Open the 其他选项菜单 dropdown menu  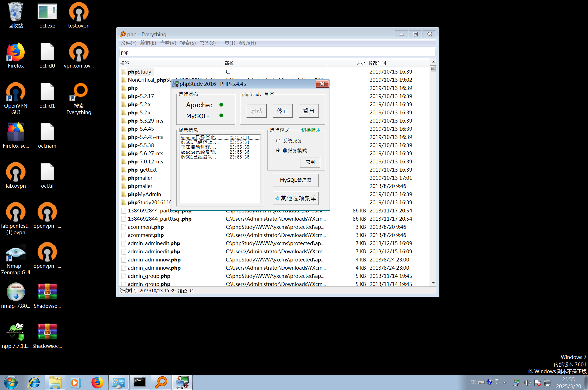(296, 198)
